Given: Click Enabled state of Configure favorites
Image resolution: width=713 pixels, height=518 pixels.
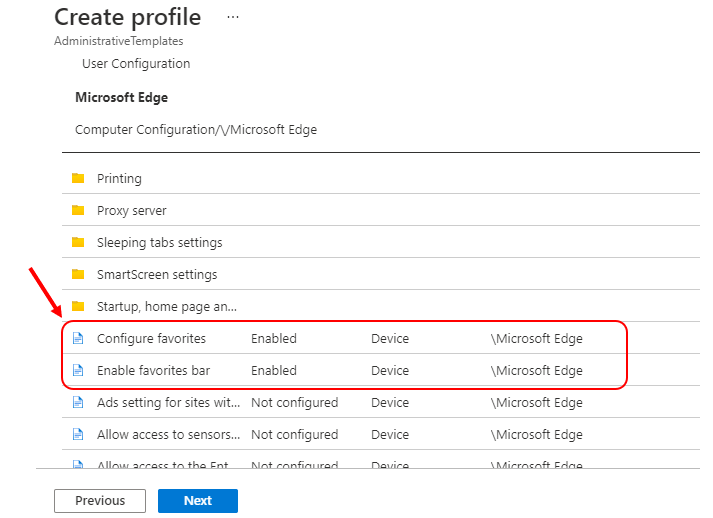Looking at the screenshot, I should [x=274, y=339].
